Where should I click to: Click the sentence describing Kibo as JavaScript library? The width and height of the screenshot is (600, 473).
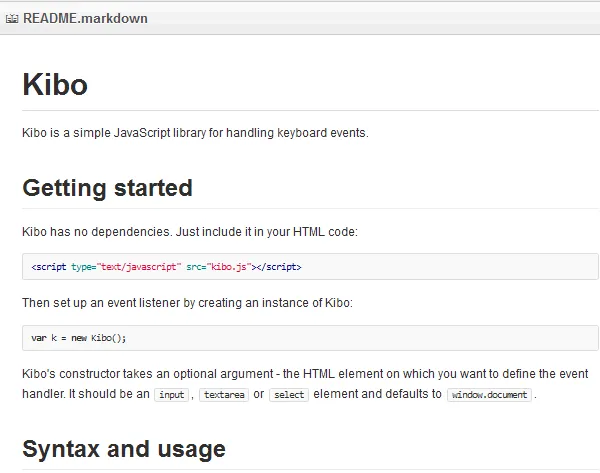(195, 132)
